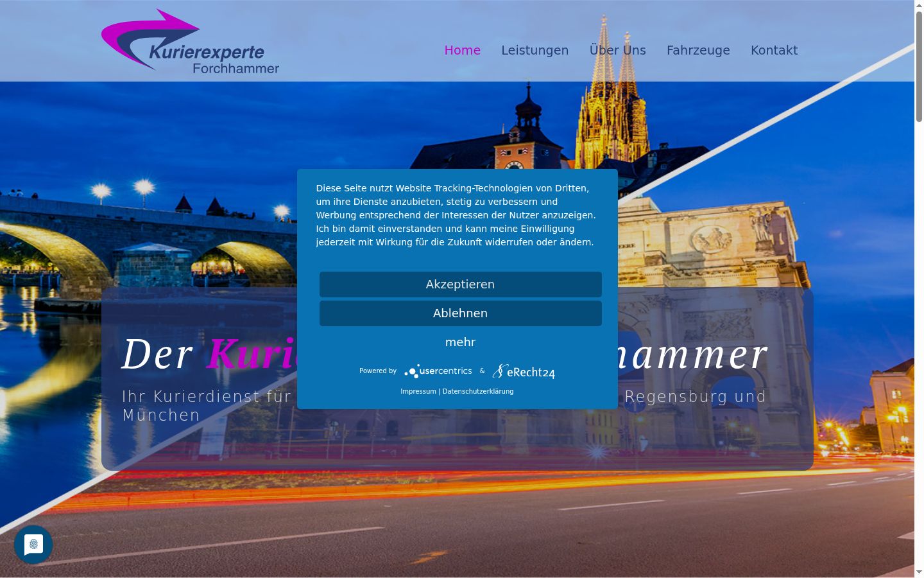Show more consent options via mehr
This screenshot has height=578, width=924.
[461, 342]
